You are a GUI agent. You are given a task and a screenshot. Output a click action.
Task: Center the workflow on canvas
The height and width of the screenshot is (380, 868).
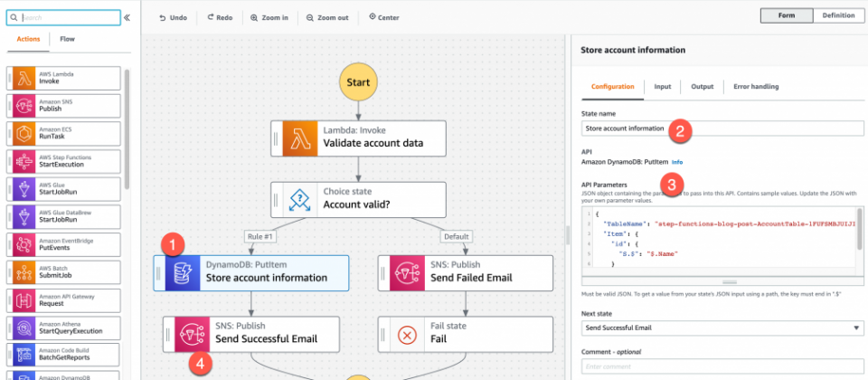tap(383, 18)
